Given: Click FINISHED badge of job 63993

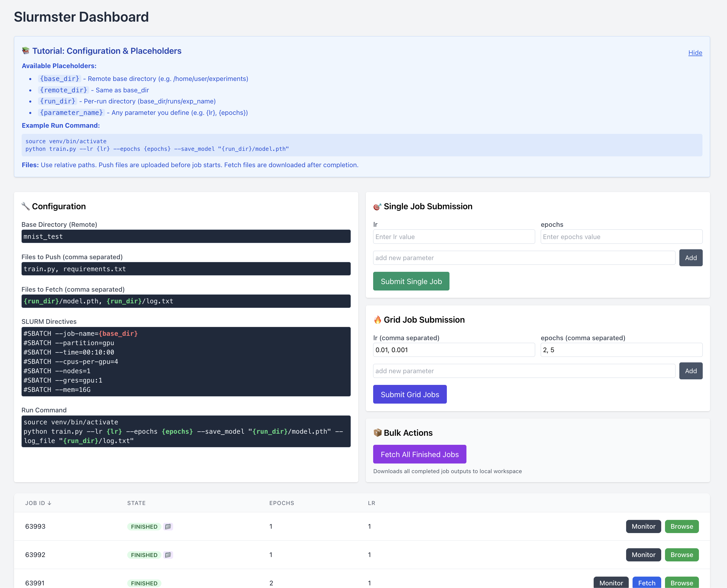Looking at the screenshot, I should [144, 526].
